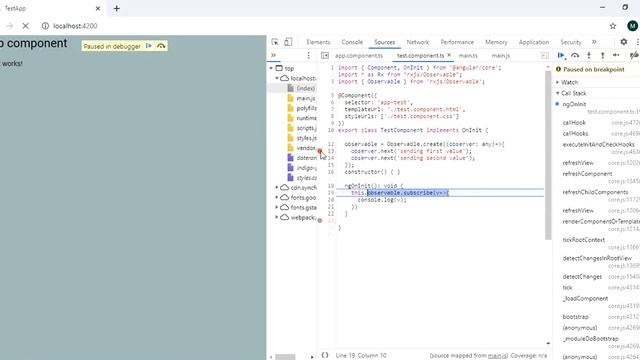Resume script execution in debugger toolbar

[561, 56]
